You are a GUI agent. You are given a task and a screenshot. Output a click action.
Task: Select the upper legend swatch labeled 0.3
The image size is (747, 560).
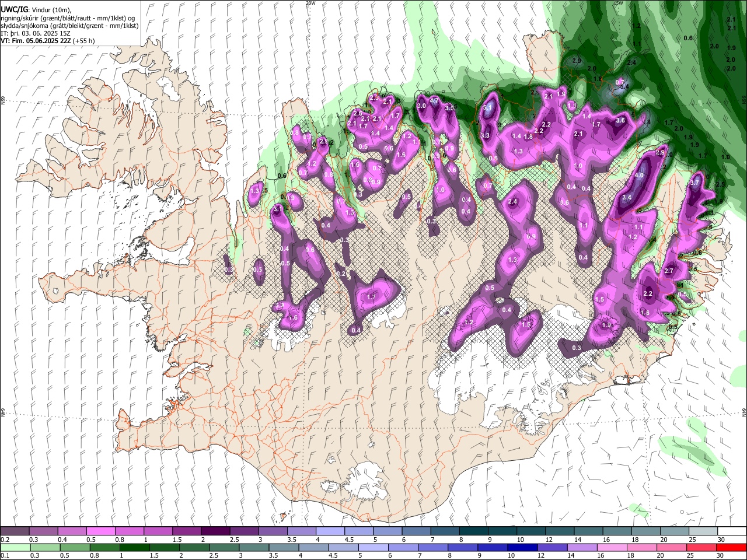tap(43, 531)
